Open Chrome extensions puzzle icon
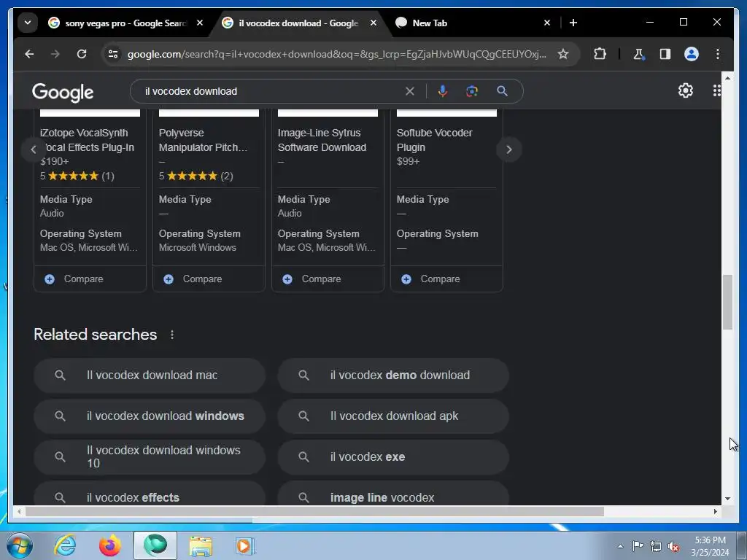 600,54
